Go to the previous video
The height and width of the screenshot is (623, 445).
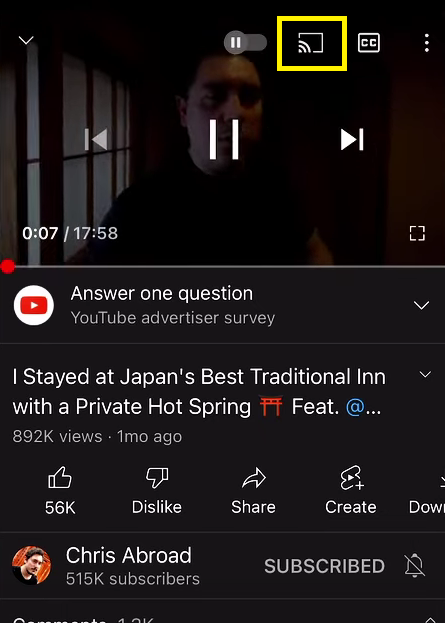point(96,139)
